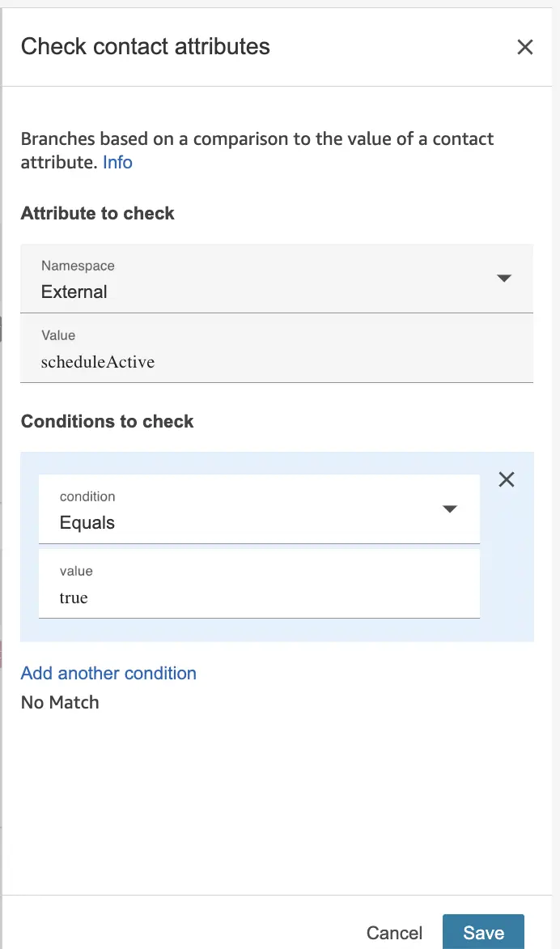Image resolution: width=560 pixels, height=949 pixels.
Task: Remove the Equals condition row
Action: pyautogui.click(x=506, y=479)
